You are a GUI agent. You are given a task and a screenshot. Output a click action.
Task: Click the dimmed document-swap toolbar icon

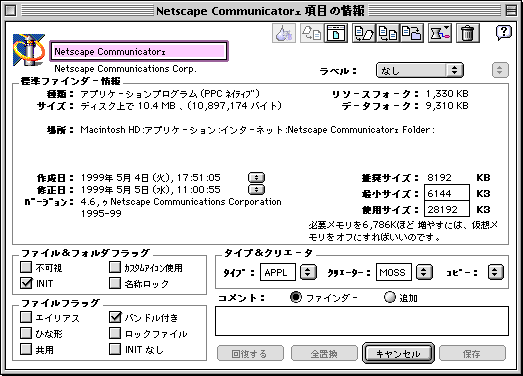click(x=312, y=33)
